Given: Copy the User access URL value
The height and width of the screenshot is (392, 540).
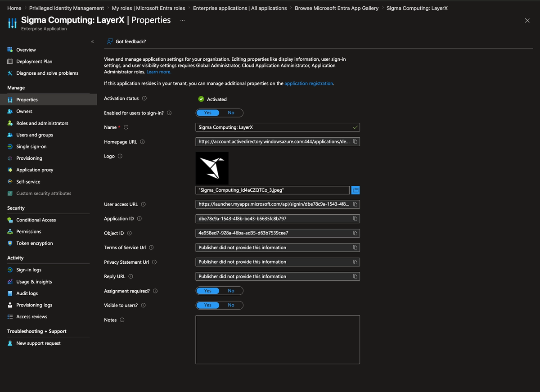Looking at the screenshot, I should pos(355,204).
